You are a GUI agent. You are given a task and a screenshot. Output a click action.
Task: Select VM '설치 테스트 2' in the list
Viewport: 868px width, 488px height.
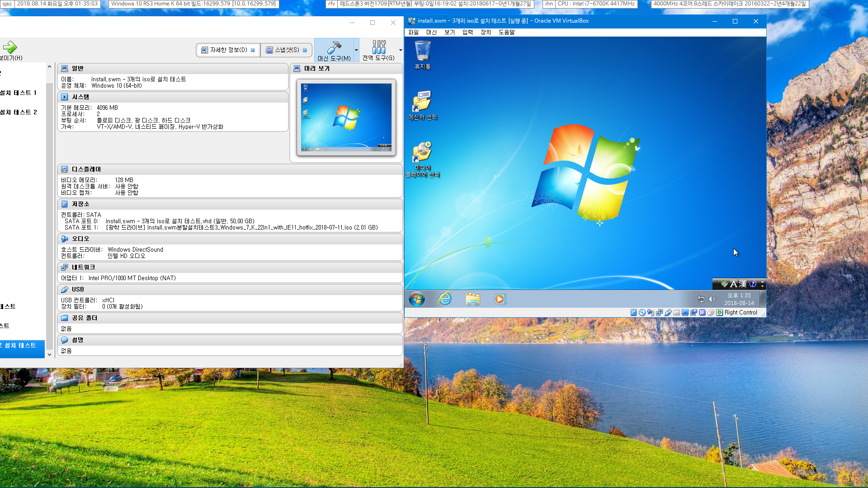(x=22, y=112)
